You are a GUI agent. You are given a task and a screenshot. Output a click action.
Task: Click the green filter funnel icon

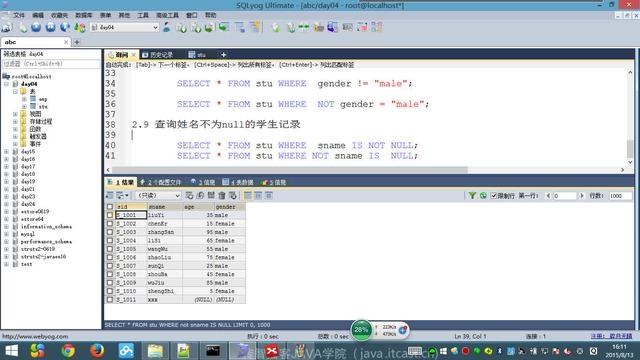pyautogui.click(x=472, y=196)
